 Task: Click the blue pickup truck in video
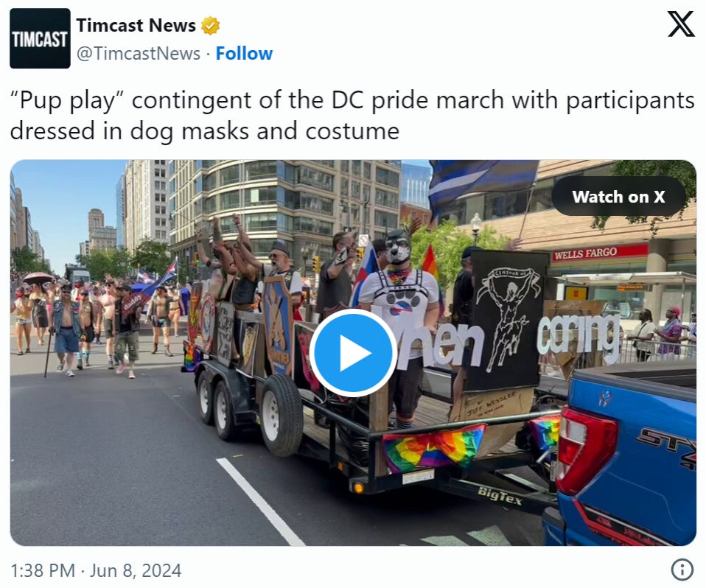click(x=626, y=455)
